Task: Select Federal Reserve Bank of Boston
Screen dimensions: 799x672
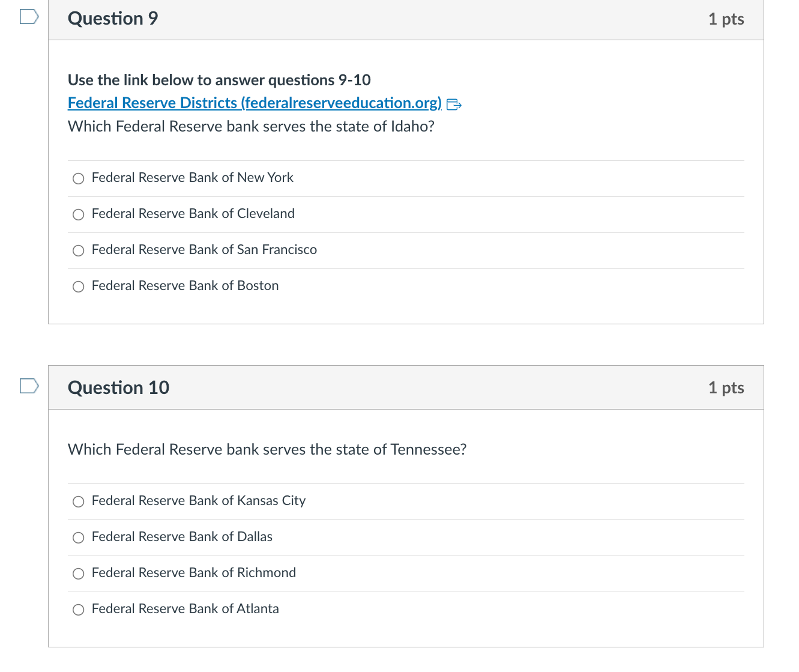Action: pos(78,286)
